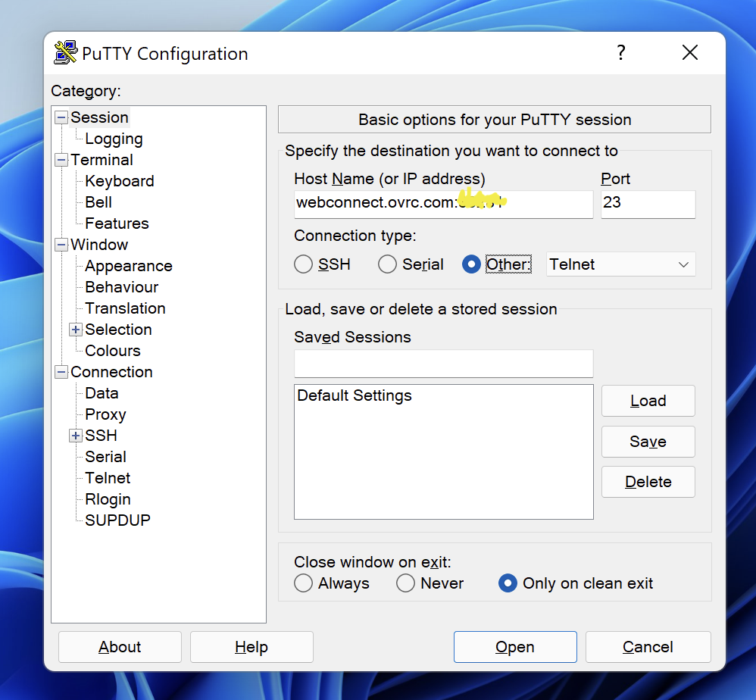Select the SSH category label in tree

click(x=102, y=436)
